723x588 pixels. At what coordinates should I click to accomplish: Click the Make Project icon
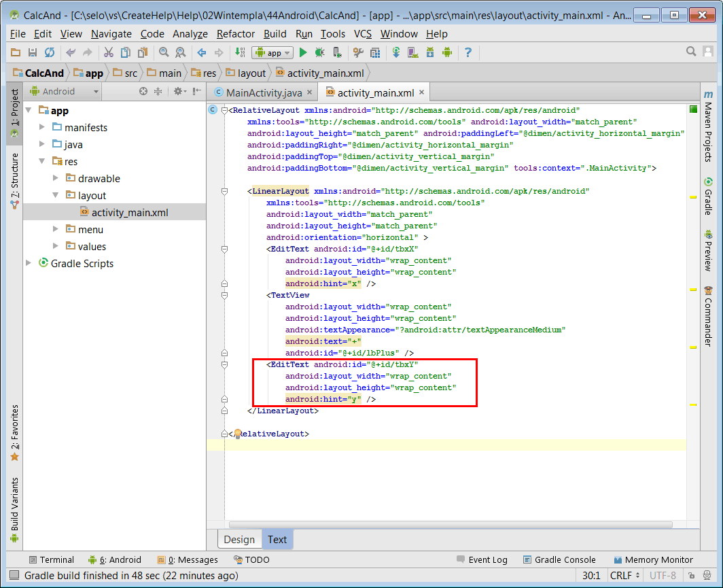click(x=240, y=52)
